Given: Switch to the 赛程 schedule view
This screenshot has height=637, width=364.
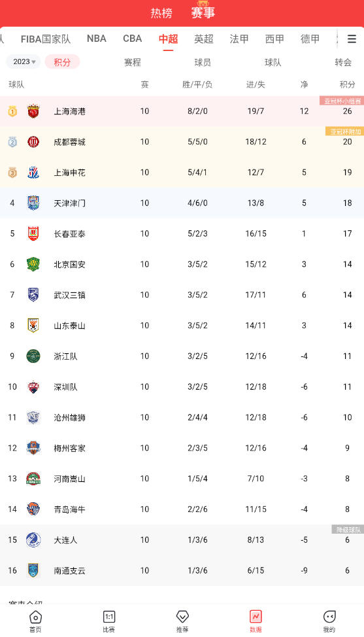Looking at the screenshot, I should click(132, 62).
